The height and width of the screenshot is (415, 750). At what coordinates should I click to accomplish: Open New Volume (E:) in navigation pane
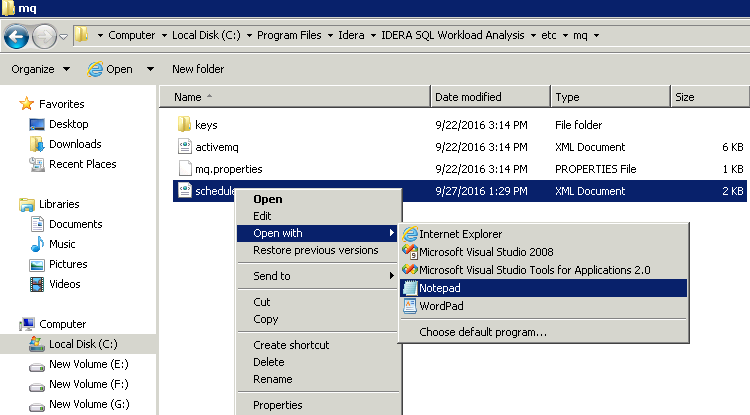(88, 364)
